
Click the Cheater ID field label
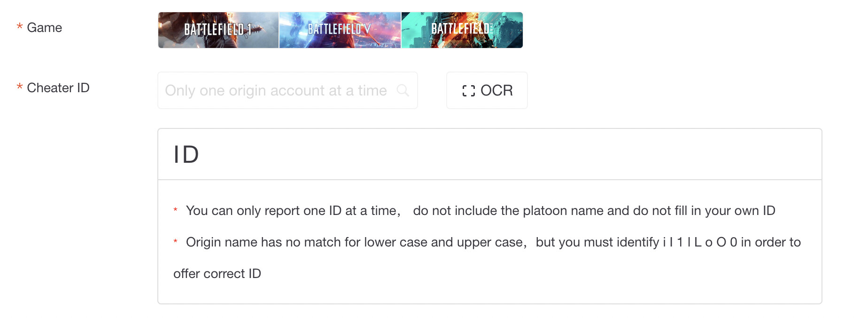(58, 88)
